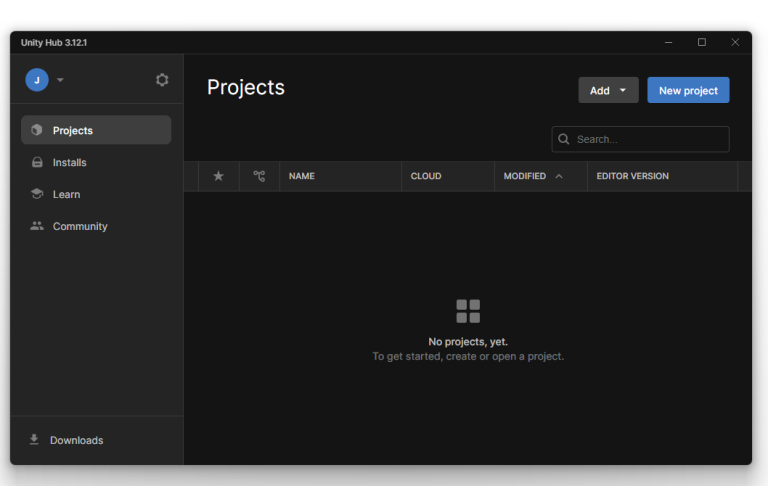Click into the Search projects field
The width and height of the screenshot is (768, 486).
click(x=648, y=139)
